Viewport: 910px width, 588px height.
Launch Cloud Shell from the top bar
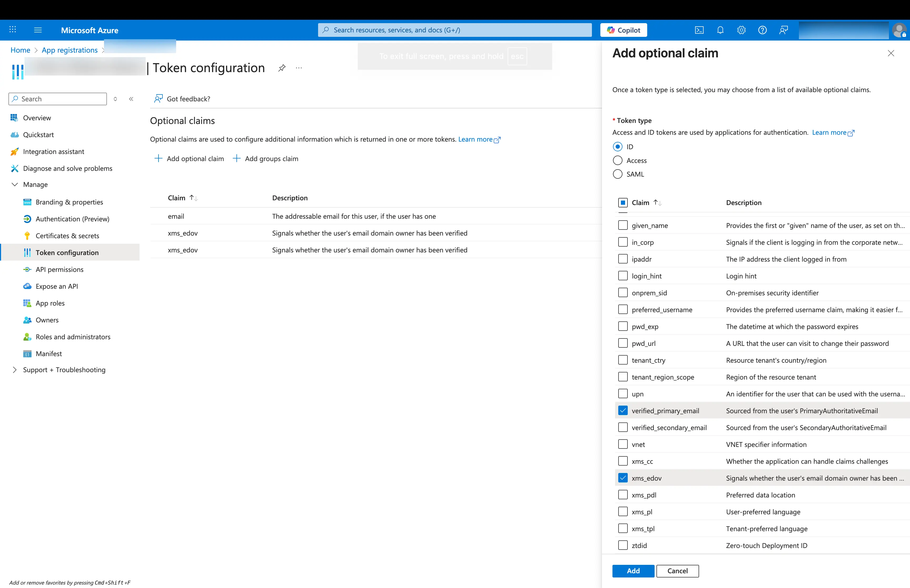[699, 30]
